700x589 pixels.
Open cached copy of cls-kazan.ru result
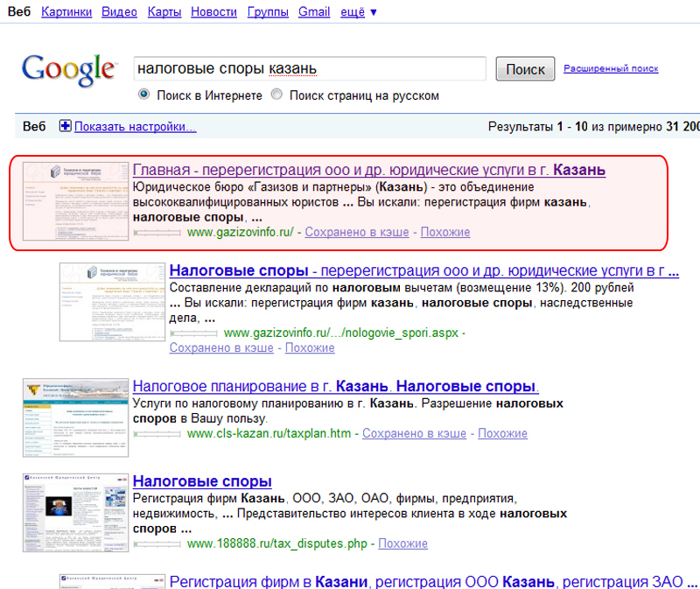click(414, 433)
